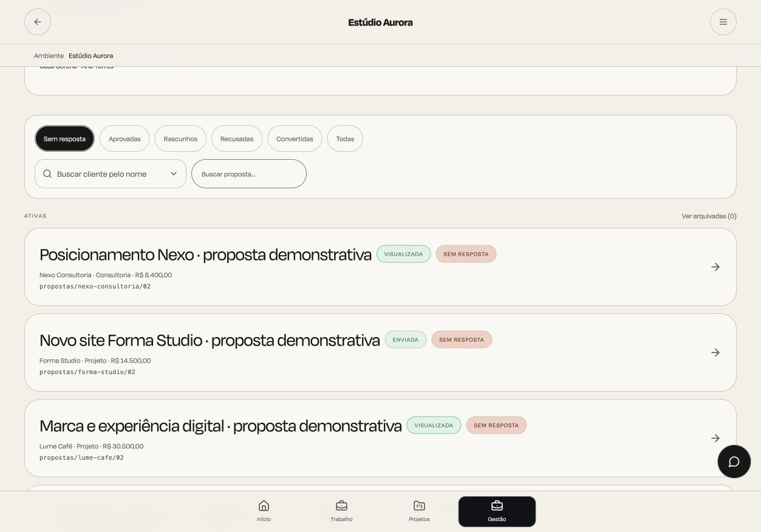This screenshot has width=761, height=532.
Task: Click Visualizada badge on Marca e experiência
Action: (x=434, y=425)
